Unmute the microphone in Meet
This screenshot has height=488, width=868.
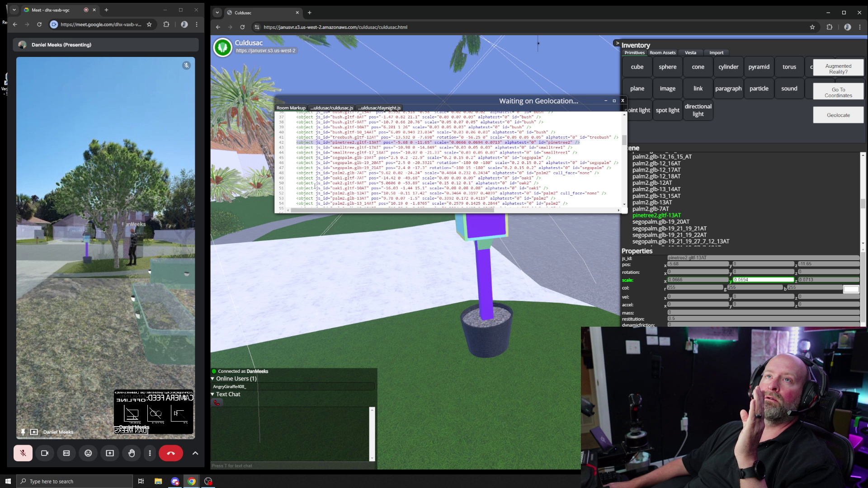(23, 453)
